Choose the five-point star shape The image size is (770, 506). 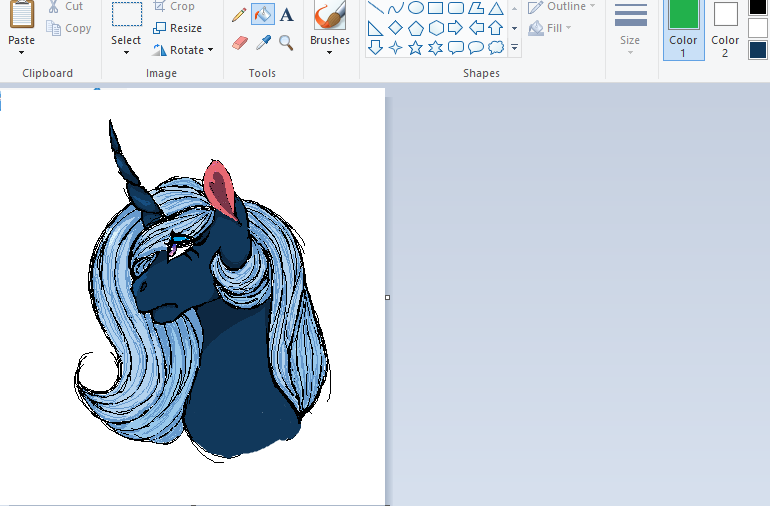(x=416, y=47)
